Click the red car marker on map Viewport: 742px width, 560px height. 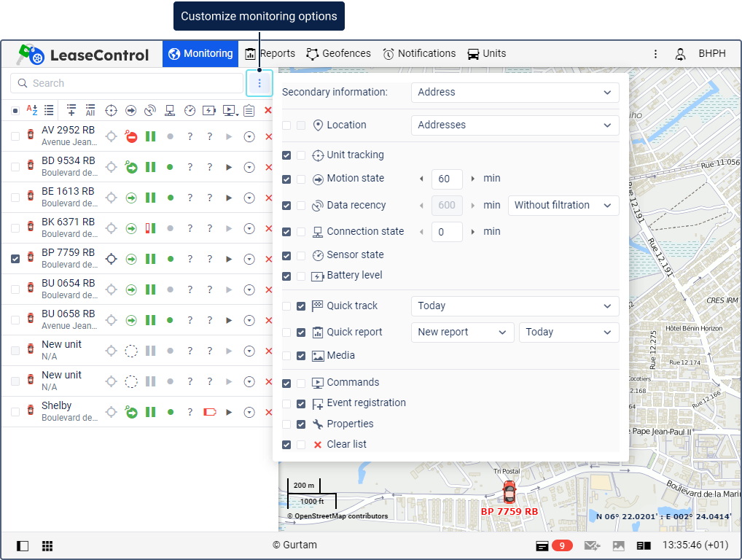point(509,491)
